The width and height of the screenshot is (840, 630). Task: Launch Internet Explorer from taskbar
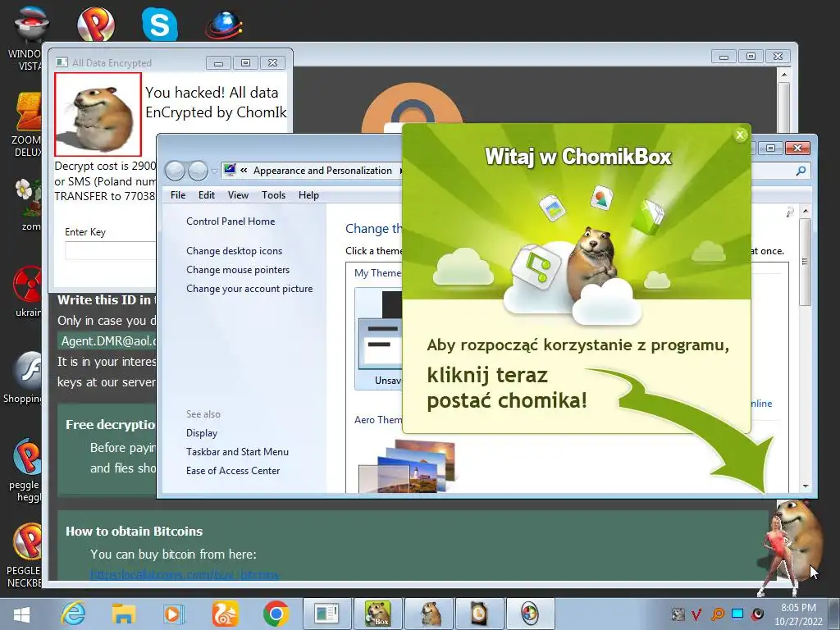coord(73,614)
